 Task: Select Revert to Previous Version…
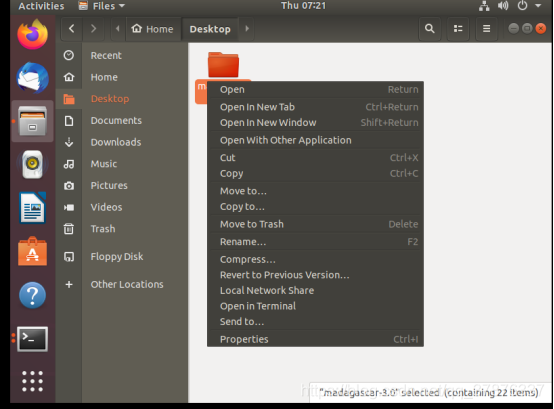[316, 275]
